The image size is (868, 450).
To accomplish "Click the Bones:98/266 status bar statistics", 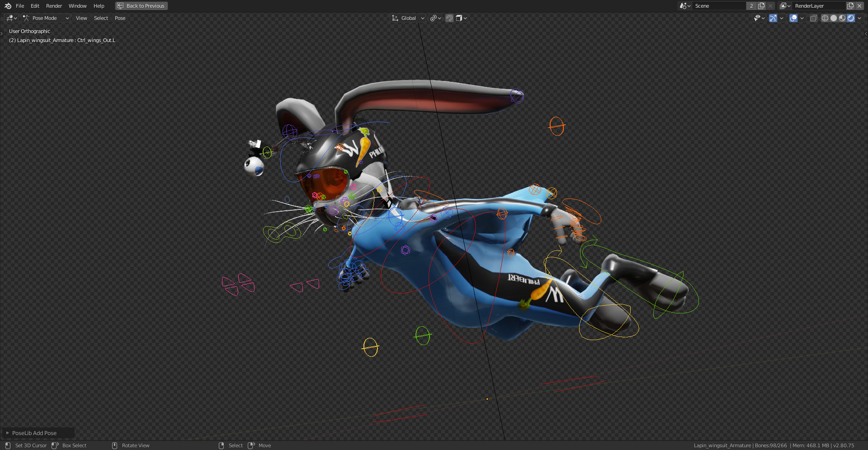I will tap(771, 445).
